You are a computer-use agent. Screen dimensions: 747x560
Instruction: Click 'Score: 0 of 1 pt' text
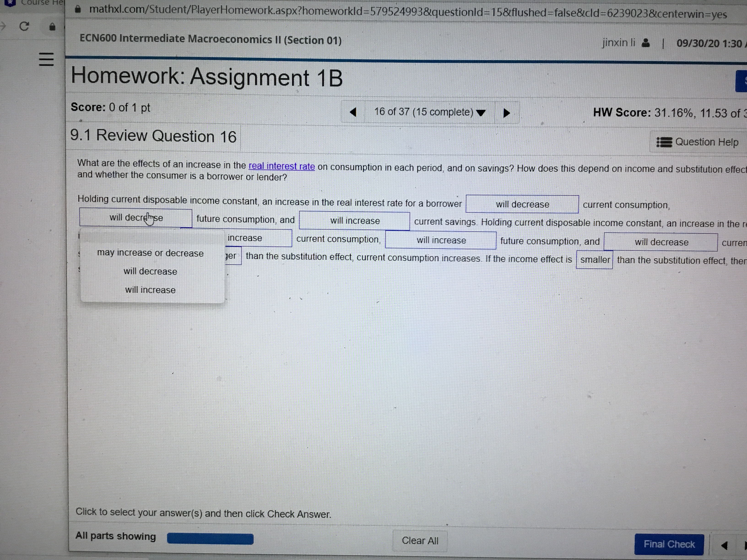click(x=111, y=107)
